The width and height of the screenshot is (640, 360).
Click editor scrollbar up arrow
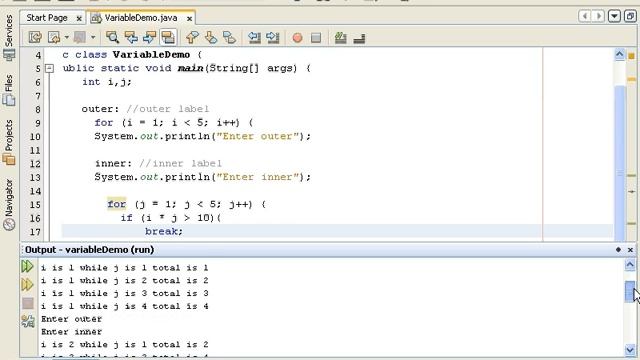pos(620,54)
